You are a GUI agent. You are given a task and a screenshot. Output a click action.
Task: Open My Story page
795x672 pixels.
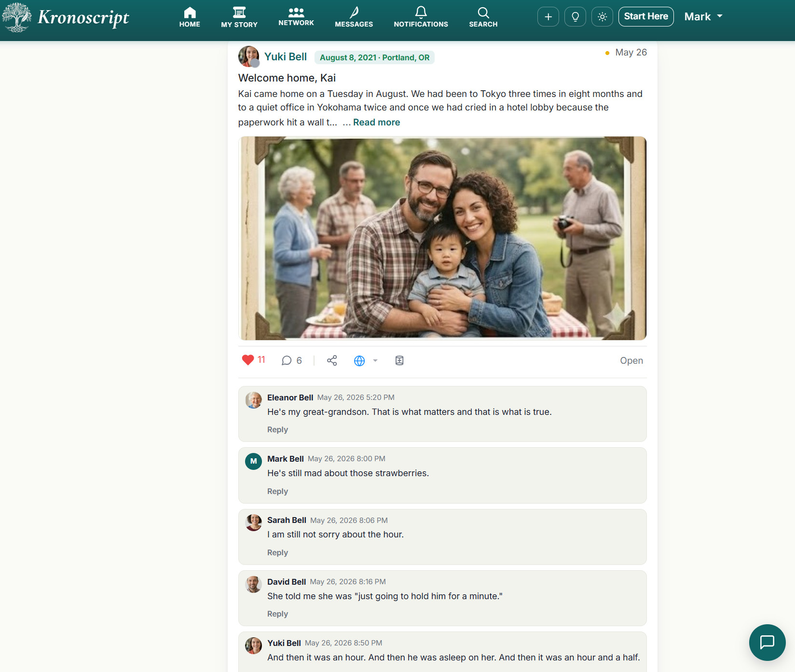239,17
